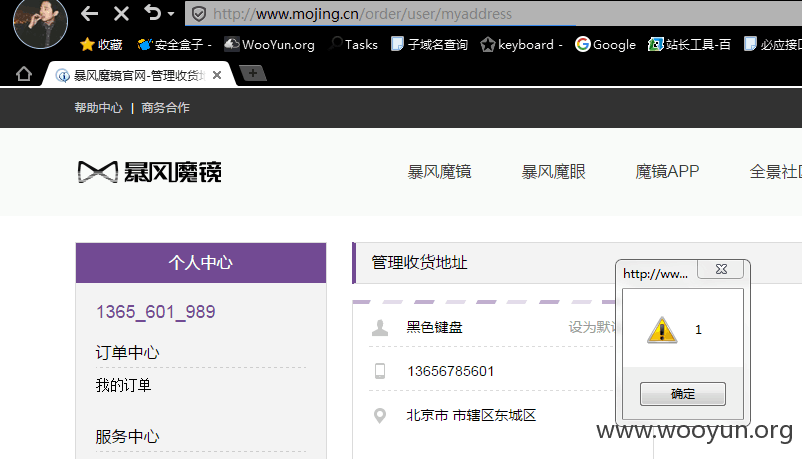Open the 暴风魔镜 nav menu item
This screenshot has width=802, height=459.
click(439, 171)
